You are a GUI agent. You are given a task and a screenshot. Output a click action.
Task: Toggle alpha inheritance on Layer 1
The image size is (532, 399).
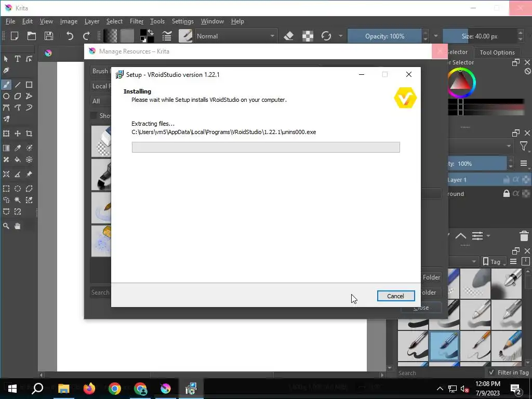click(516, 179)
